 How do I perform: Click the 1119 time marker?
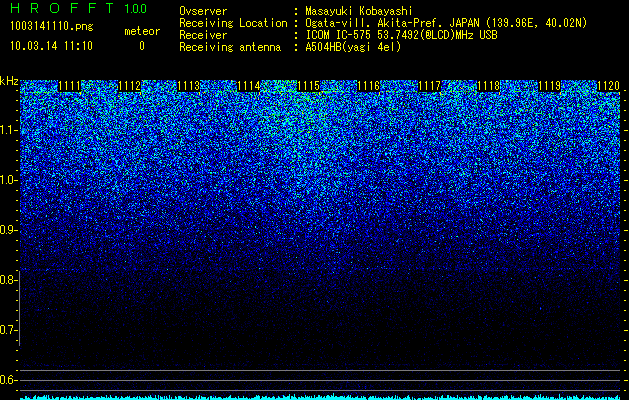[549, 86]
